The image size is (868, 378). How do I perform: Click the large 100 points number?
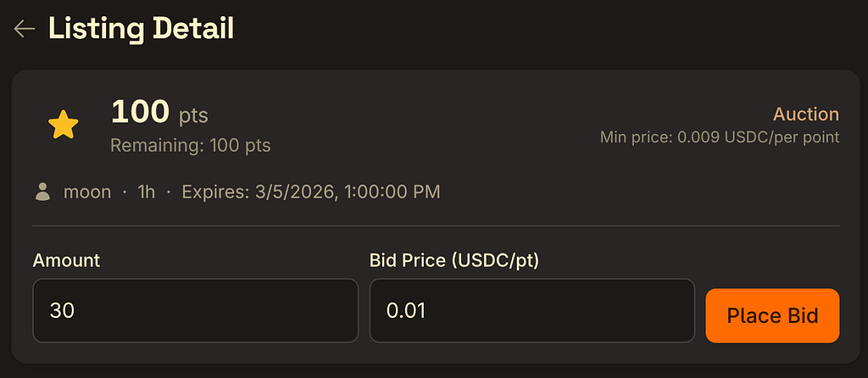140,113
